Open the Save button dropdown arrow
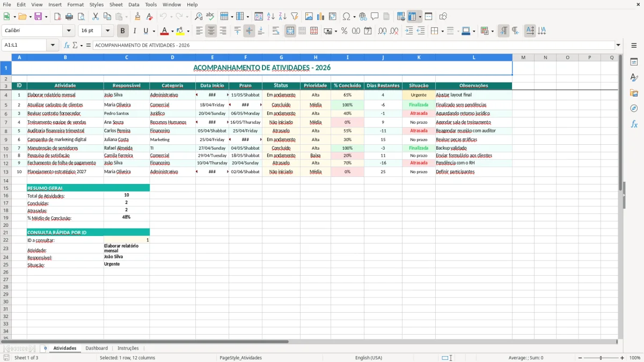The width and height of the screenshot is (644, 362). pyautogui.click(x=46, y=17)
